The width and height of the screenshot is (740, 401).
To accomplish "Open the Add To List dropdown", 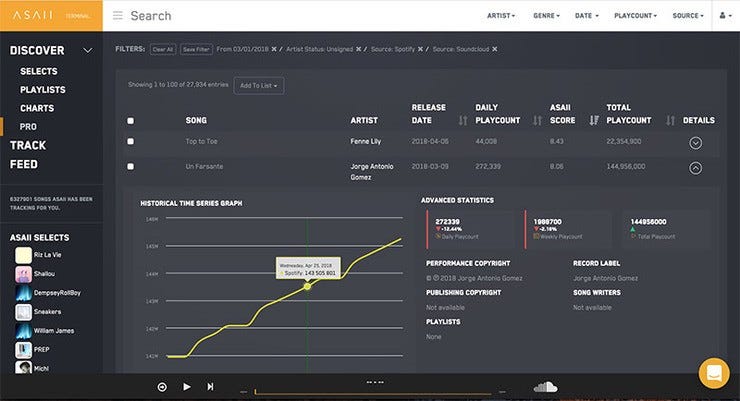I will coord(259,85).
